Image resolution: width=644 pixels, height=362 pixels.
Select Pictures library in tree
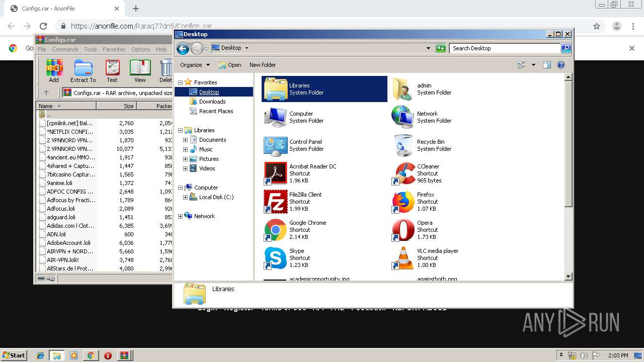(x=209, y=159)
